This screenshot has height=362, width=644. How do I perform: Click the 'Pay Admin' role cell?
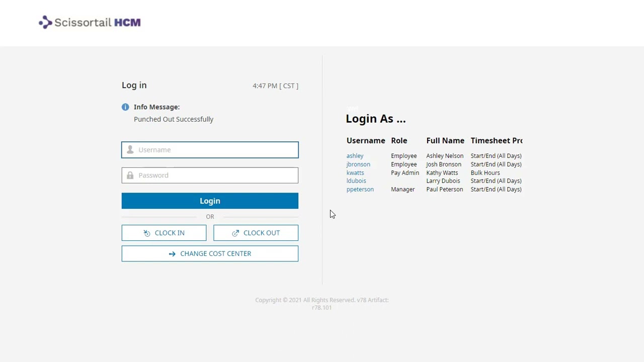pyautogui.click(x=405, y=173)
